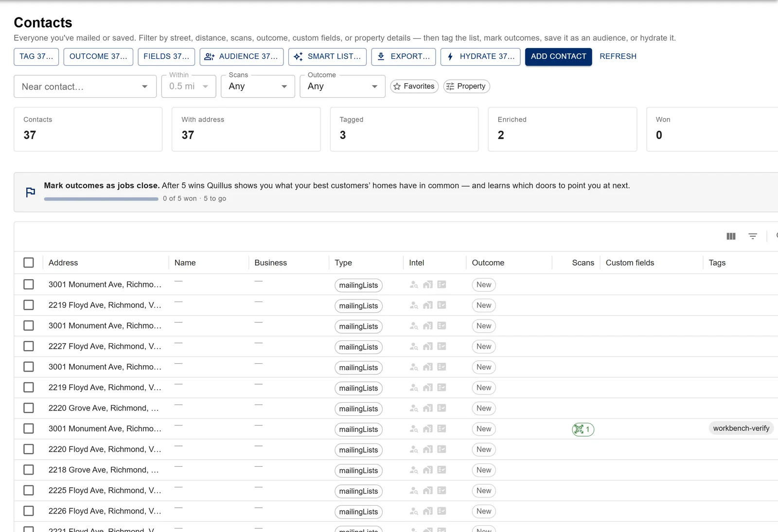This screenshot has width=778, height=532.
Task: Check the box for 2226 Floyd Ave
Action: coord(29,511)
